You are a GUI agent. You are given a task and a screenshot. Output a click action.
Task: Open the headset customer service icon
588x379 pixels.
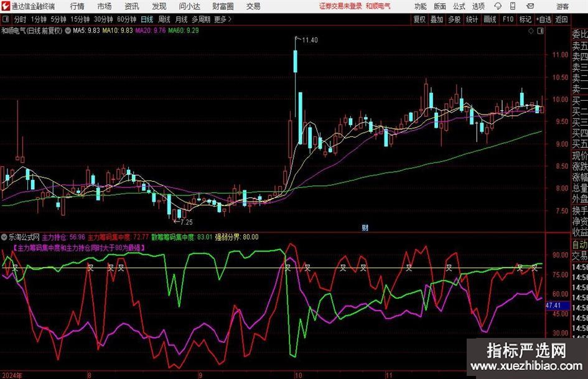click(498, 6)
